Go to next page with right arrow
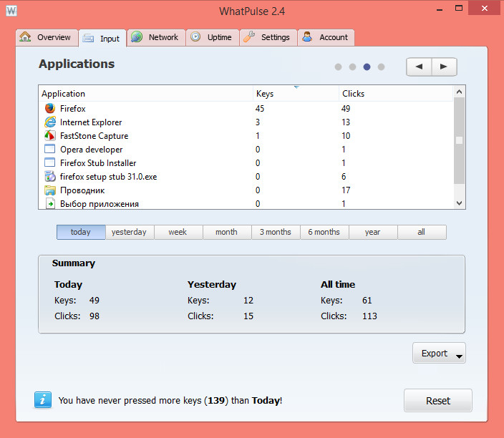This screenshot has height=438, width=504. (x=444, y=67)
